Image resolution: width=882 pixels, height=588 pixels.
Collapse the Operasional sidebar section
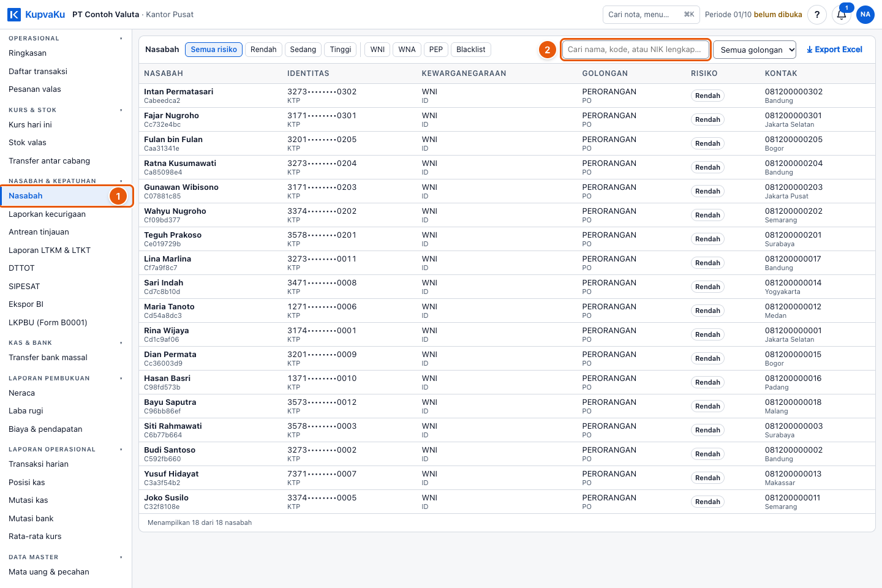(121, 39)
